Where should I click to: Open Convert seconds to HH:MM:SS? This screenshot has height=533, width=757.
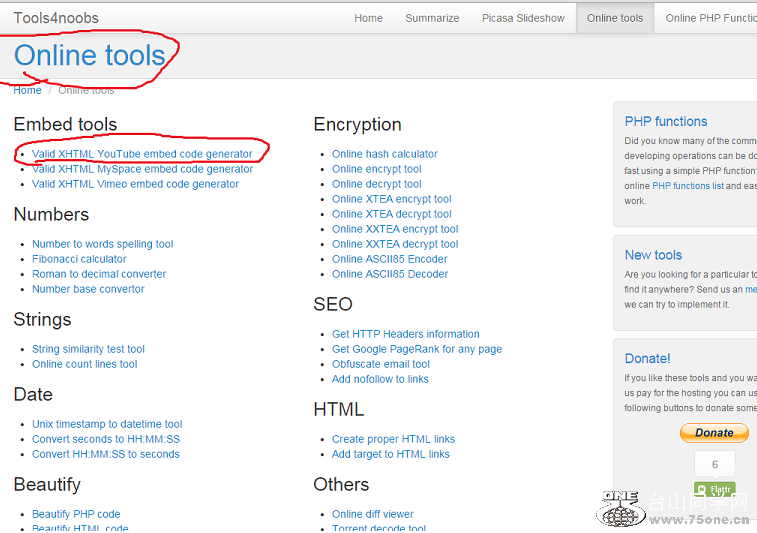(106, 439)
